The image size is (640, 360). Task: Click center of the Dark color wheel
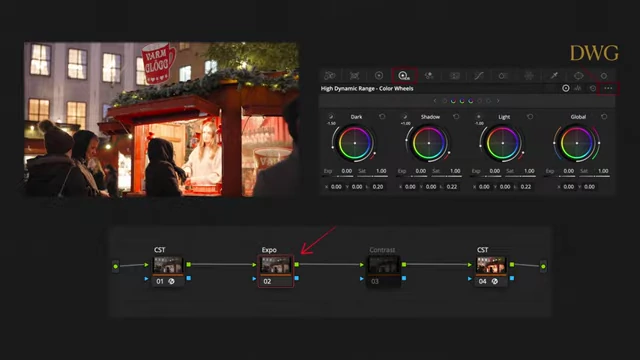tap(355, 143)
